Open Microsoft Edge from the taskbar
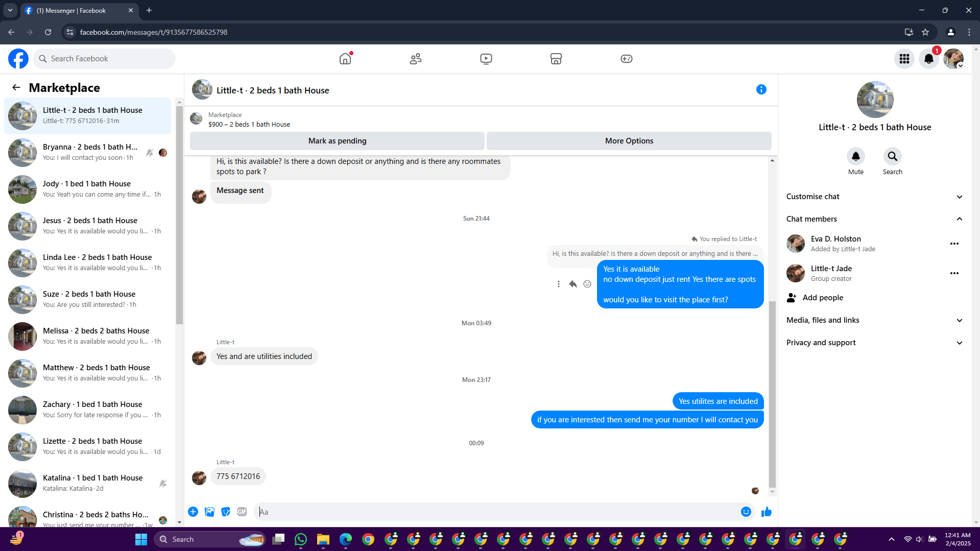This screenshot has height=551, width=980. (x=346, y=539)
